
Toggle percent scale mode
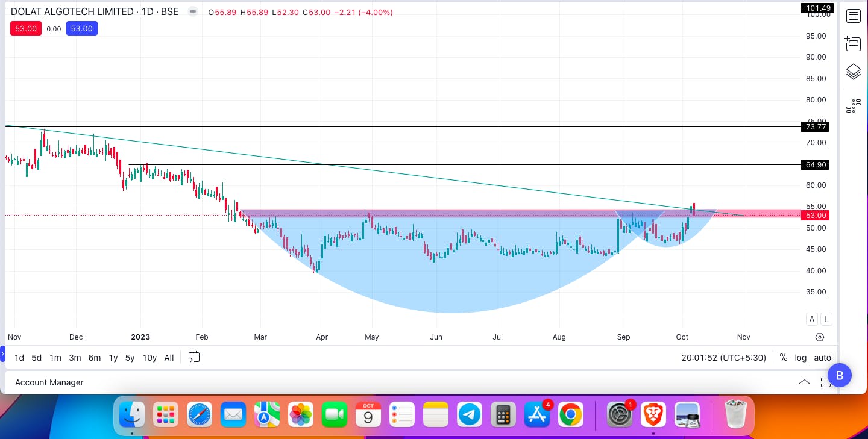tap(783, 358)
